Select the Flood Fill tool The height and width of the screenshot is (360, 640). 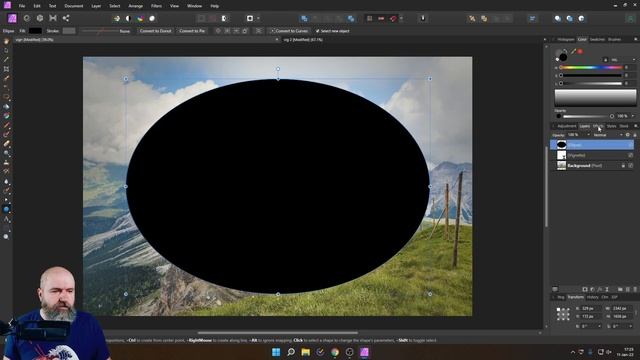(x=6, y=107)
